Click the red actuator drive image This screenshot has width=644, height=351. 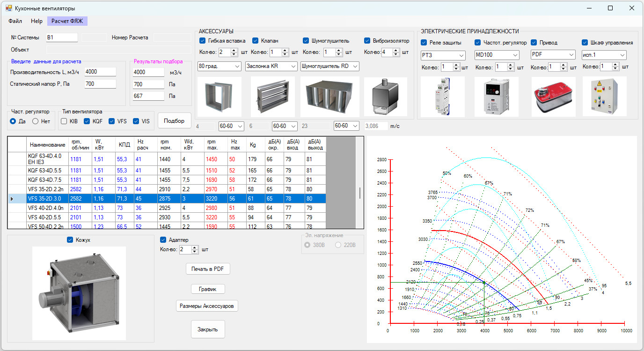pos(554,97)
